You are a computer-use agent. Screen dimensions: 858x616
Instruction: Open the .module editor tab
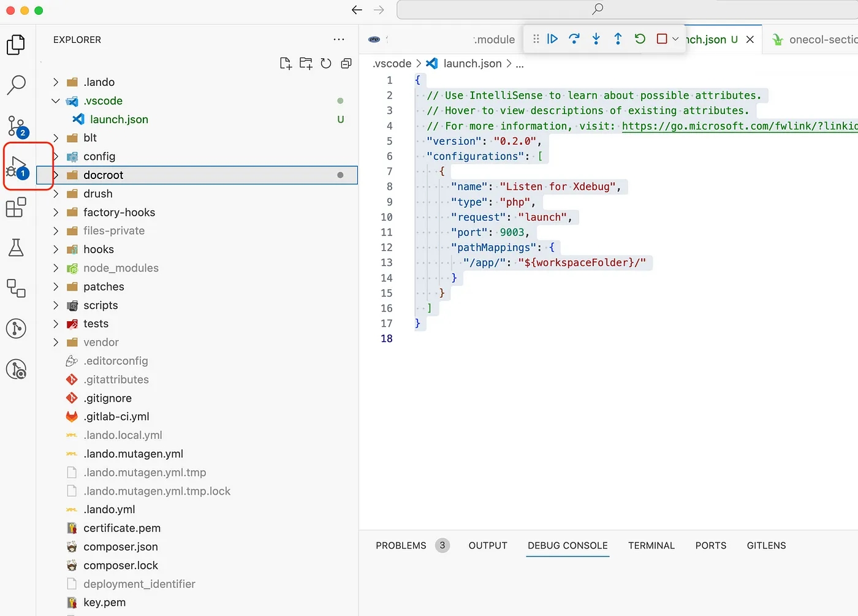442,39
